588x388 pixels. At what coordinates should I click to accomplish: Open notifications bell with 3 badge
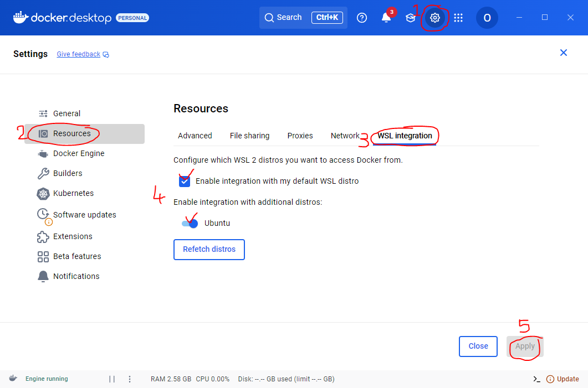pos(387,18)
